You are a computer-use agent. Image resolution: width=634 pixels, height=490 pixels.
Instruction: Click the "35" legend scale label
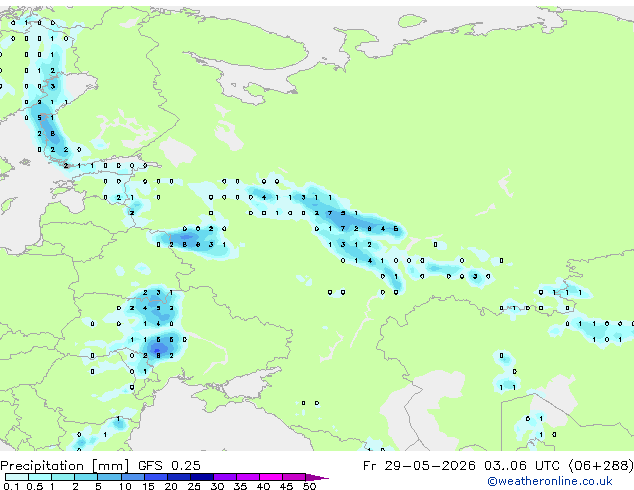point(240,486)
